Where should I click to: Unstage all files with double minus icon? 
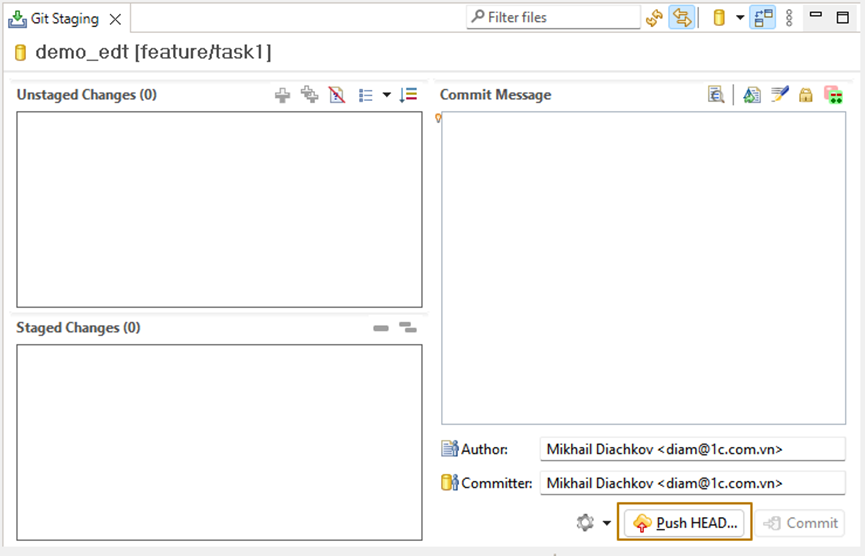[x=408, y=327]
